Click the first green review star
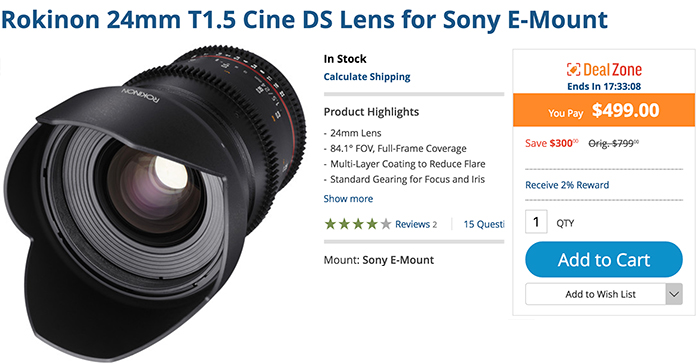The image size is (700, 364). click(330, 224)
